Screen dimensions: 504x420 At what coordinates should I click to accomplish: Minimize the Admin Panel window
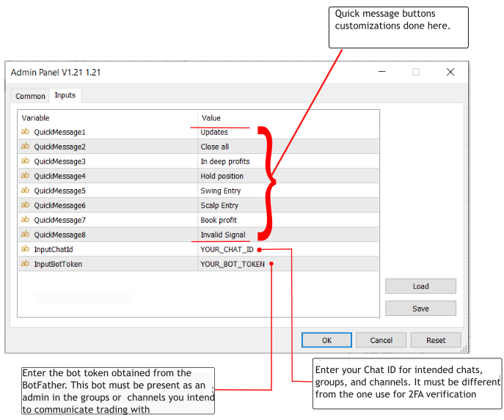(382, 72)
